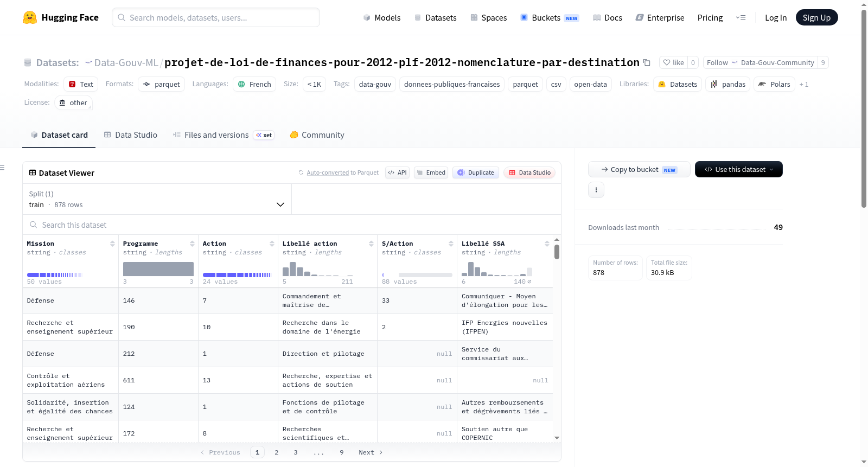Viewport: 868px width, 467px height.
Task: Open the more options three-dot button
Action: coord(596,190)
